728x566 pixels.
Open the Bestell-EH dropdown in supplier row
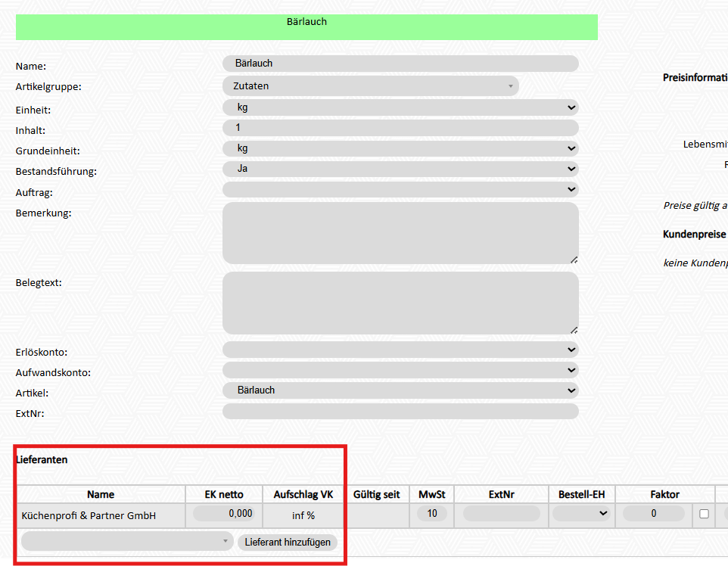pyautogui.click(x=581, y=514)
